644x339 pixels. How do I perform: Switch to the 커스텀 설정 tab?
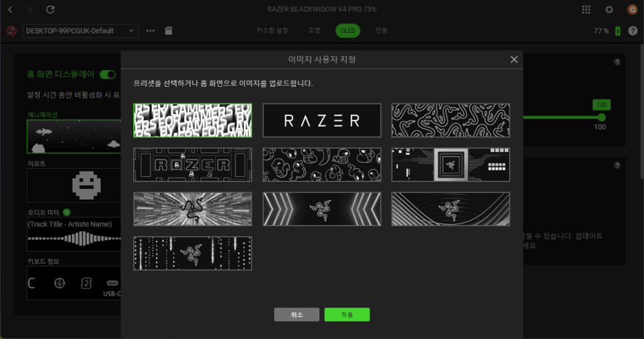pyautogui.click(x=272, y=31)
